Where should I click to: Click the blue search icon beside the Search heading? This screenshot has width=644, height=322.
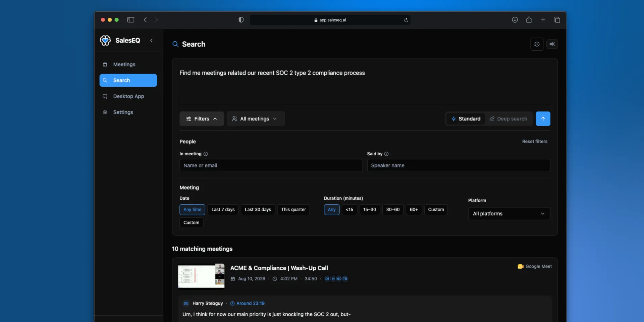click(175, 44)
